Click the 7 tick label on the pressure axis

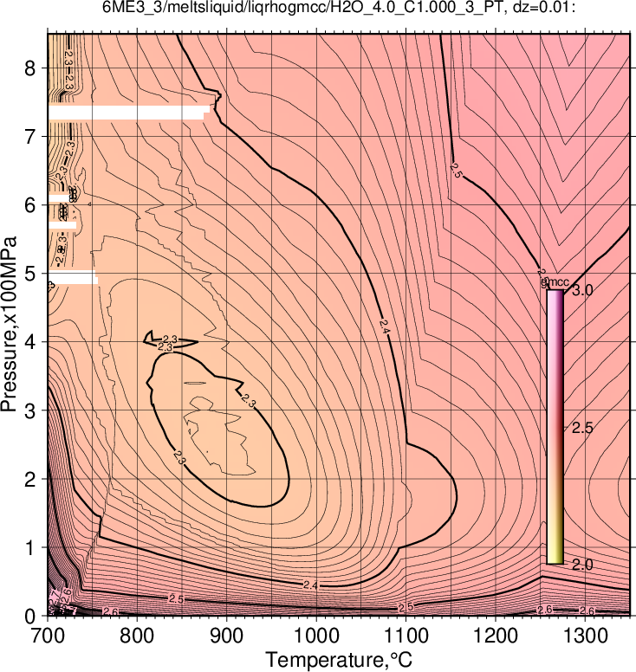click(x=30, y=137)
